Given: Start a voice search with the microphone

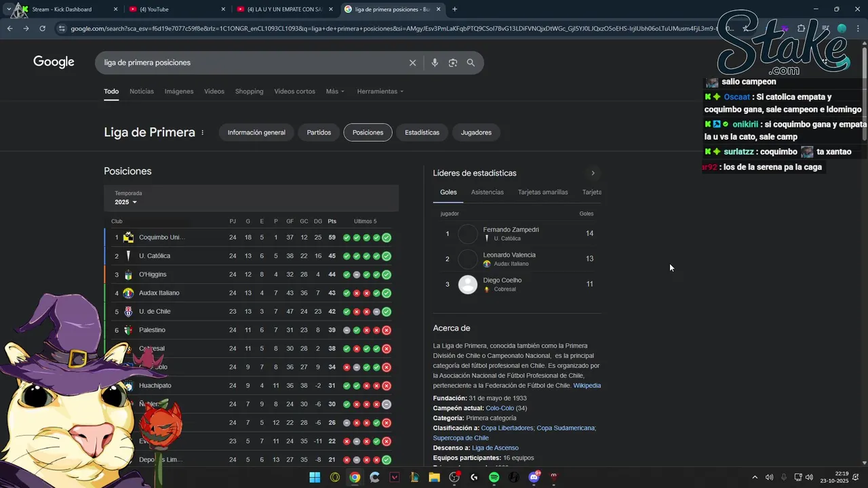Looking at the screenshot, I should [435, 62].
